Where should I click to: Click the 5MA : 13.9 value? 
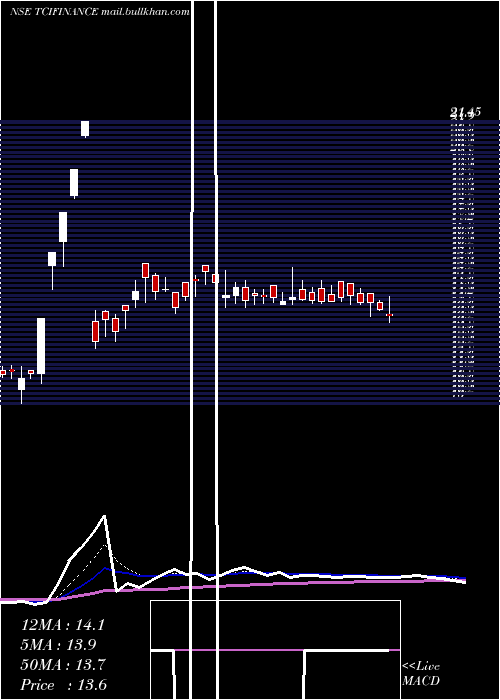coord(58,644)
